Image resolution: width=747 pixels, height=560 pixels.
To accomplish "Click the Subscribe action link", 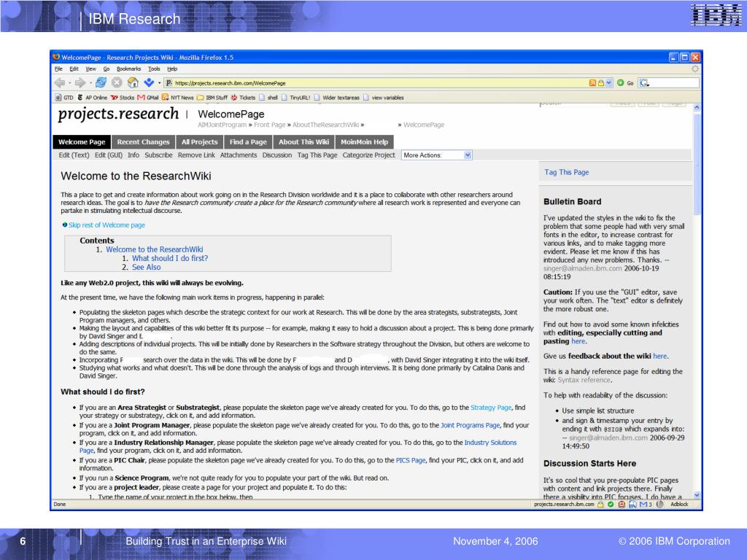I will (158, 155).
